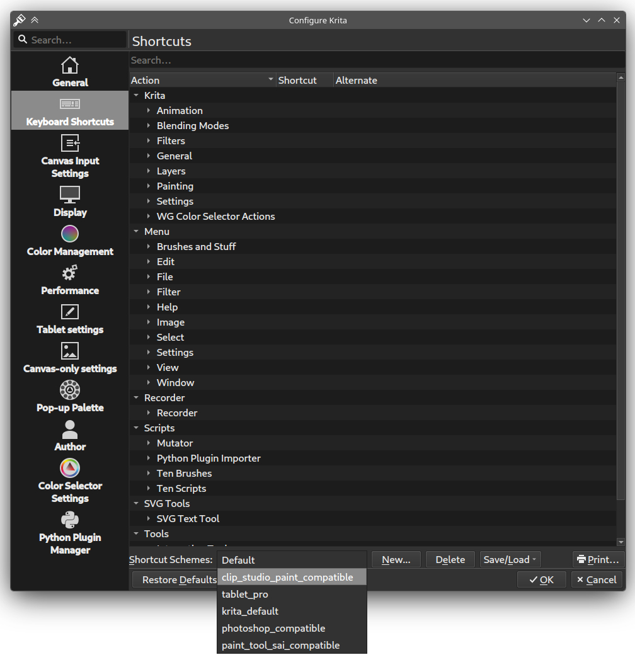The height and width of the screenshot is (672, 635).
Task: Collapse the Krita tree group
Action: pyautogui.click(x=136, y=95)
